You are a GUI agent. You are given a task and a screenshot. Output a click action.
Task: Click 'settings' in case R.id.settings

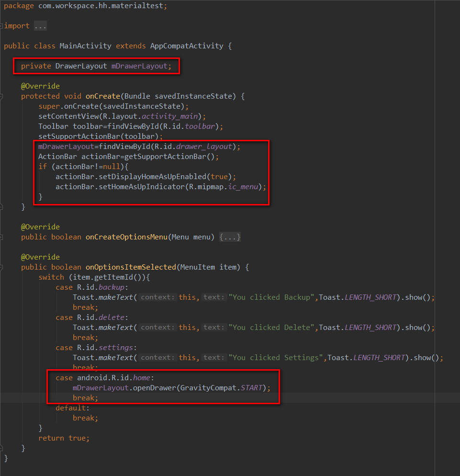coord(116,348)
